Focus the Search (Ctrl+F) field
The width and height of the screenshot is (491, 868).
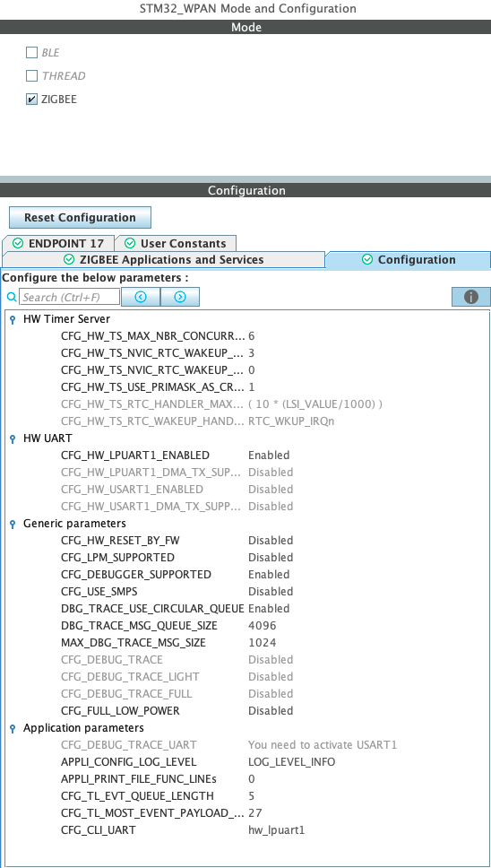[70, 298]
